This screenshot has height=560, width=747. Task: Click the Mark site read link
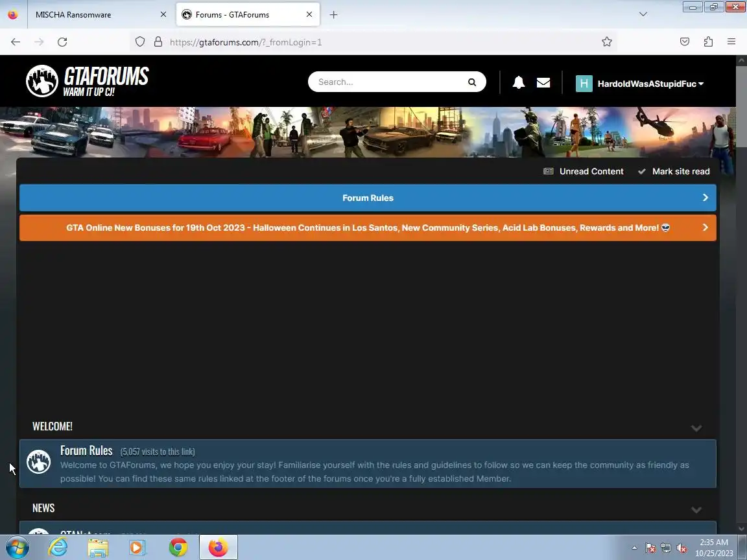[x=681, y=171]
